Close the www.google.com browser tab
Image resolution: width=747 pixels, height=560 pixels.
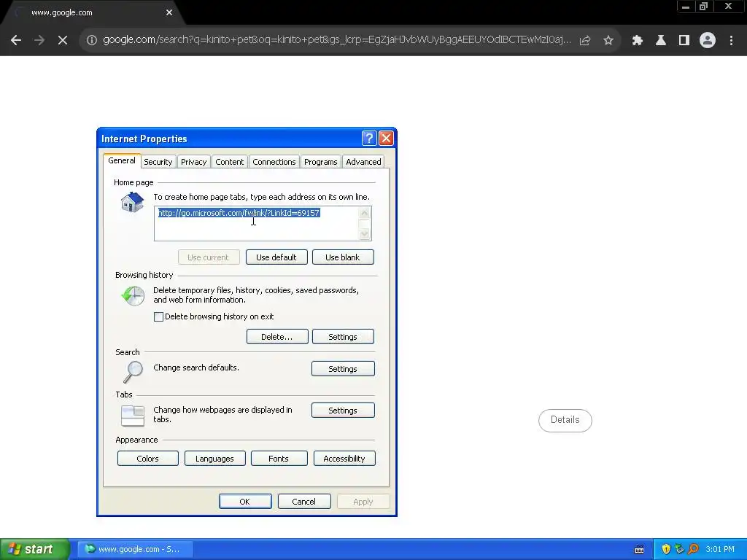tap(169, 12)
